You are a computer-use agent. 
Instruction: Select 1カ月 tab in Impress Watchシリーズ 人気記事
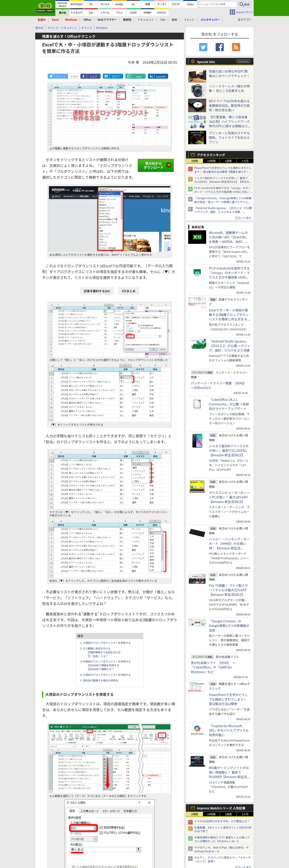[x=245, y=814]
